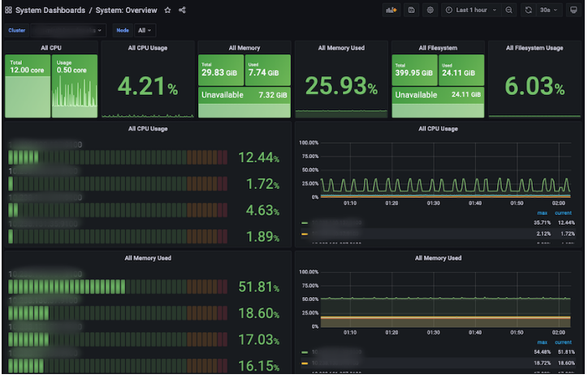Expand the 30s refresh interval dropdown
Viewport: 588px width, 383px height.
[549, 10]
